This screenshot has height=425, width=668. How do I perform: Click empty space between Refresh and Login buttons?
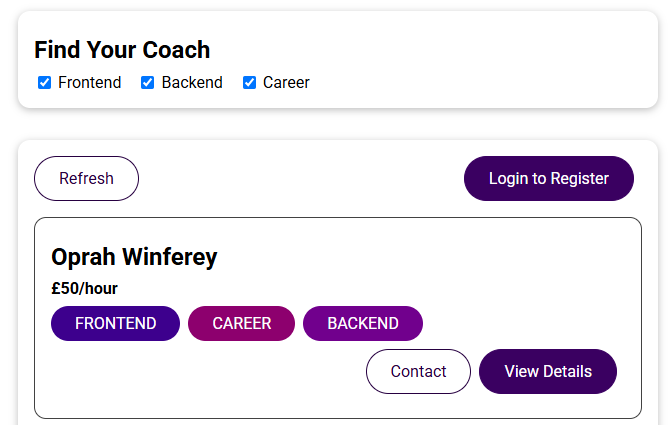coord(300,179)
